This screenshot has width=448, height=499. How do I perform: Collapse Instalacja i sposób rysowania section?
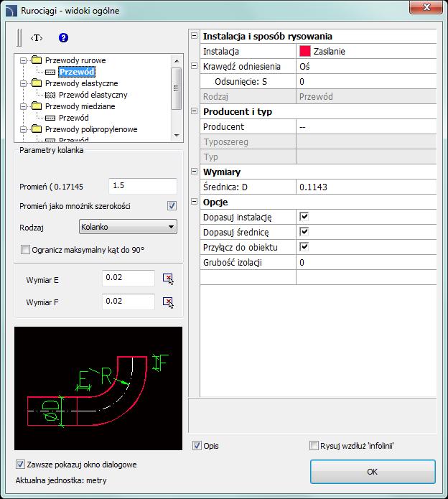pos(194,36)
